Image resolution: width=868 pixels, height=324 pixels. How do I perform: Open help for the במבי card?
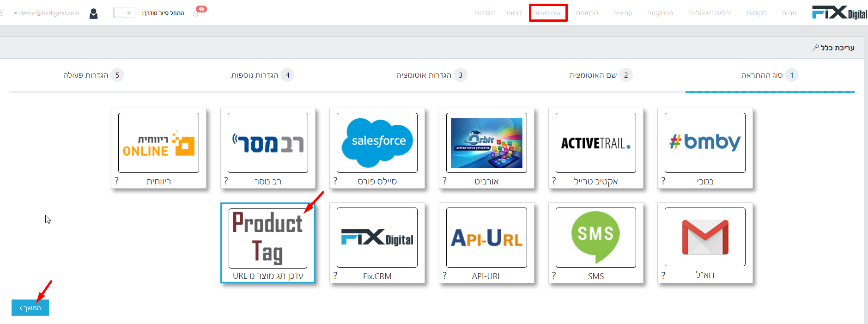coord(663,181)
